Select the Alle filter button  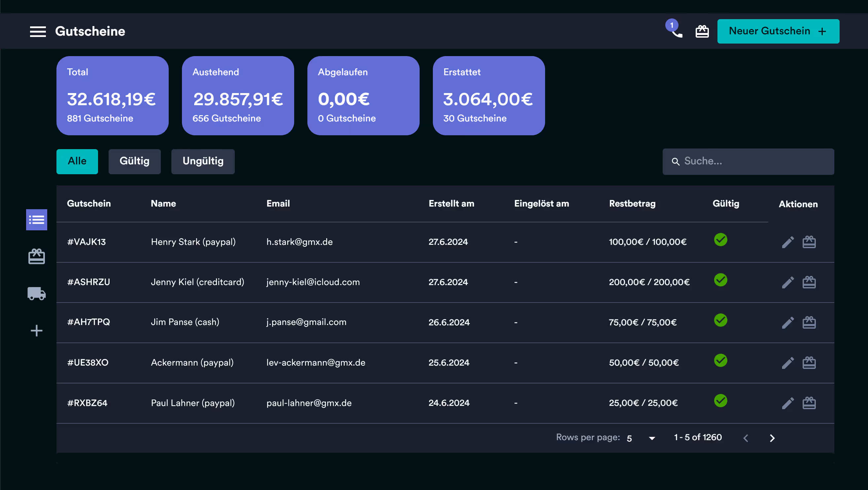tap(77, 161)
